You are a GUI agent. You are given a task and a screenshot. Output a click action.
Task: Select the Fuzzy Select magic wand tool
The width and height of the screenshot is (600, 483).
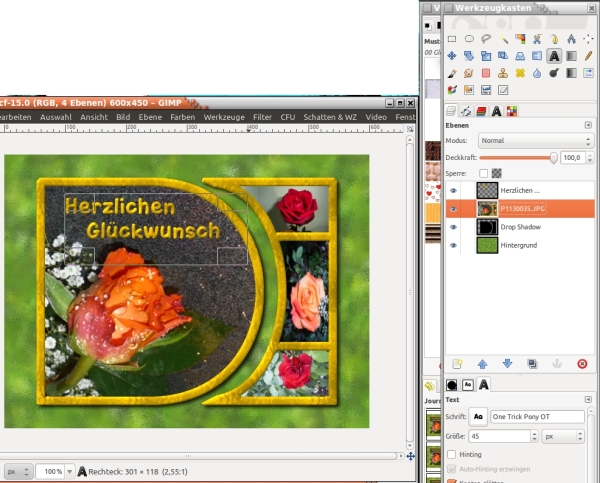click(x=503, y=39)
